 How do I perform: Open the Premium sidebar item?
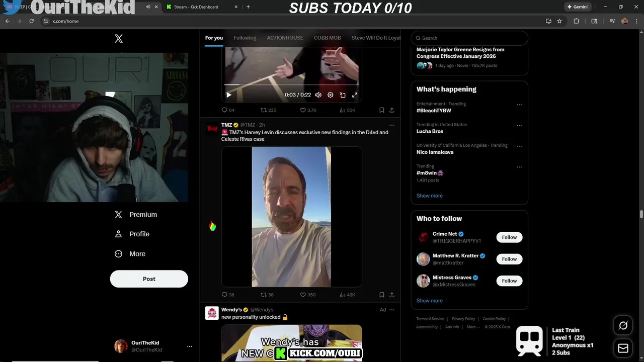[136, 215]
